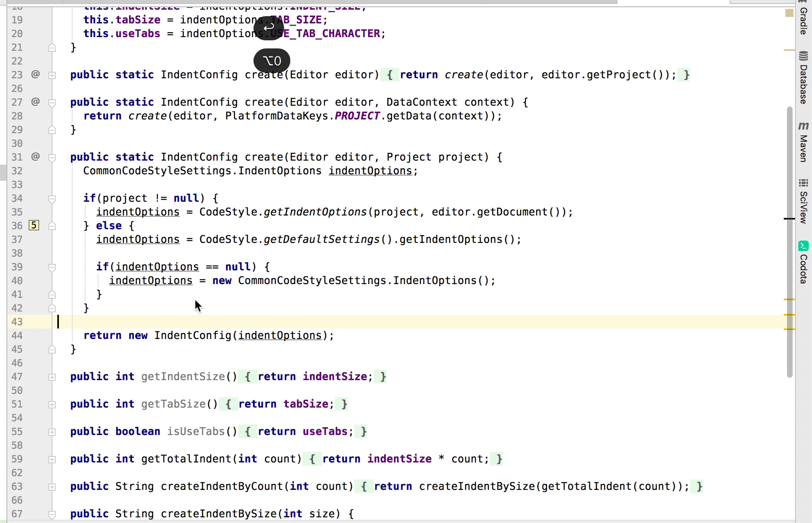Open the Gradle tool window tab

(803, 20)
